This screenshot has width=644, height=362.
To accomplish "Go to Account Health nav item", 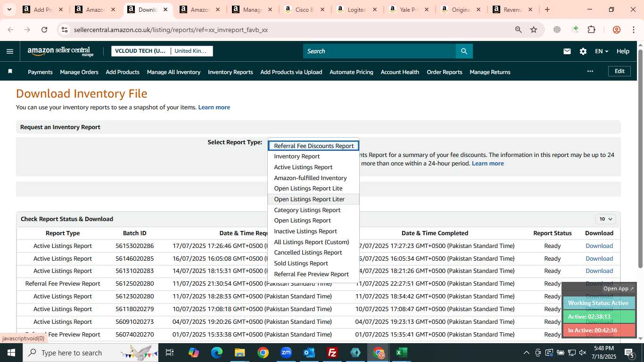I will tap(400, 72).
